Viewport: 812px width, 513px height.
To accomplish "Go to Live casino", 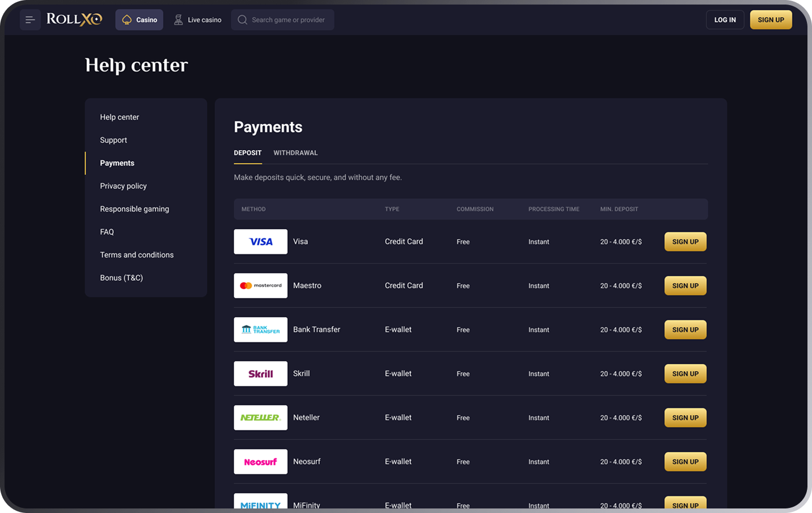I will [197, 20].
